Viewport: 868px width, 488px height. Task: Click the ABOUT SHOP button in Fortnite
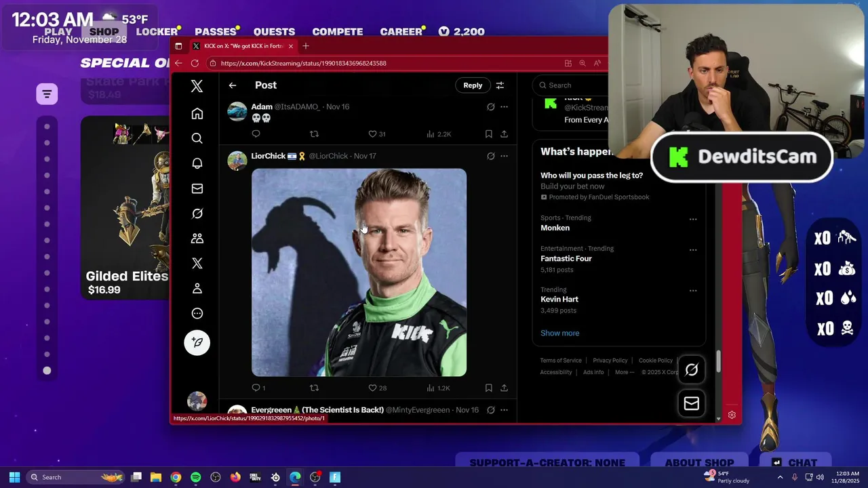tap(699, 463)
